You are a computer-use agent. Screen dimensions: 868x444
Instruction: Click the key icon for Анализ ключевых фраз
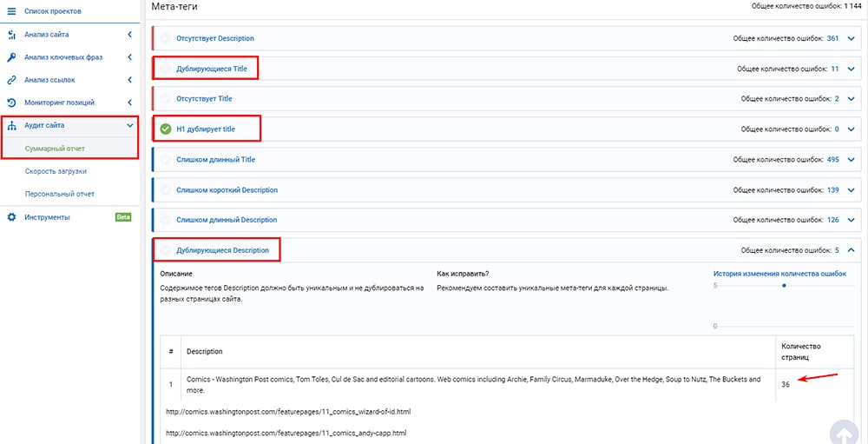pos(12,57)
